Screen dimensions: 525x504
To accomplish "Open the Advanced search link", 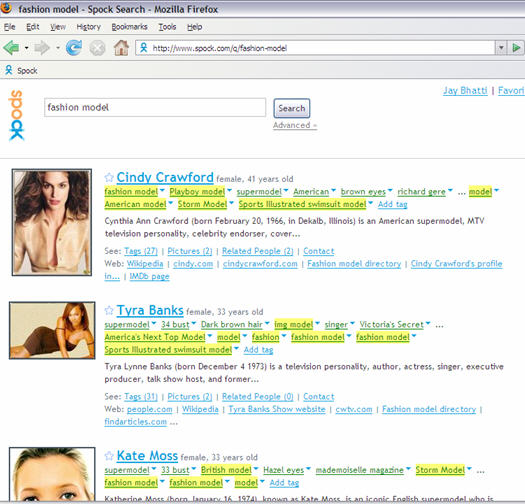I will click(295, 125).
